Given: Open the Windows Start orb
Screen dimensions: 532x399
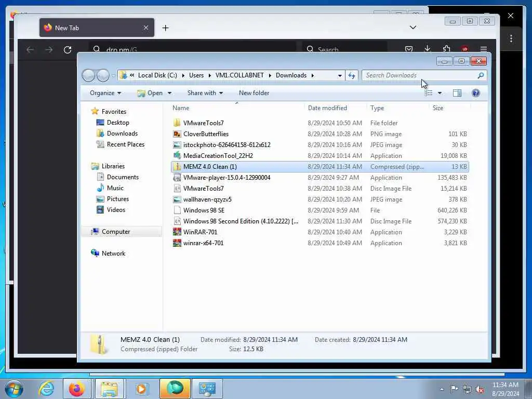Looking at the screenshot, I should tap(14, 389).
